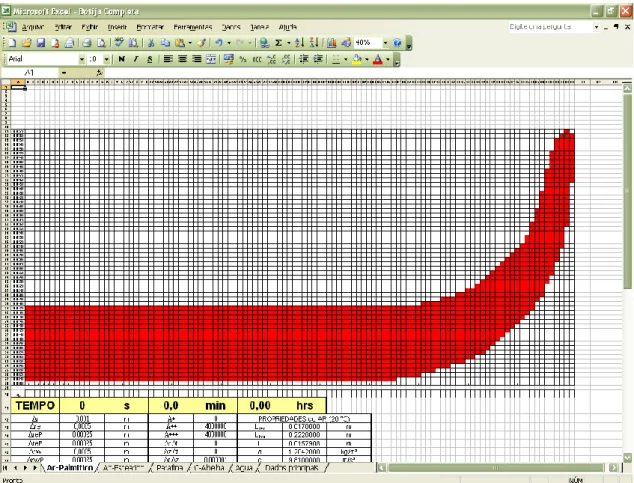Viewport: 634px width, 483px height.
Task: Toggle underline formatting (S button)
Action: 150,59
